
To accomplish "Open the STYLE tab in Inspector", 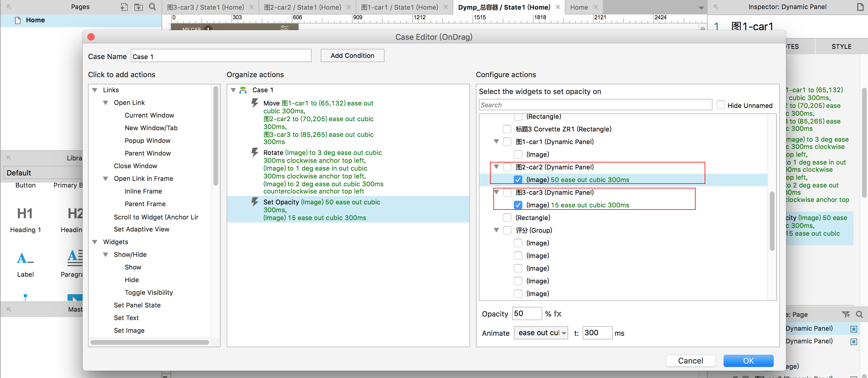I will pyautogui.click(x=841, y=46).
